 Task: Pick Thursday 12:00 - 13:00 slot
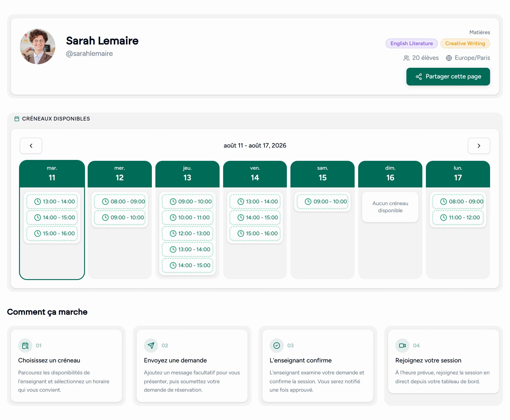click(x=187, y=233)
